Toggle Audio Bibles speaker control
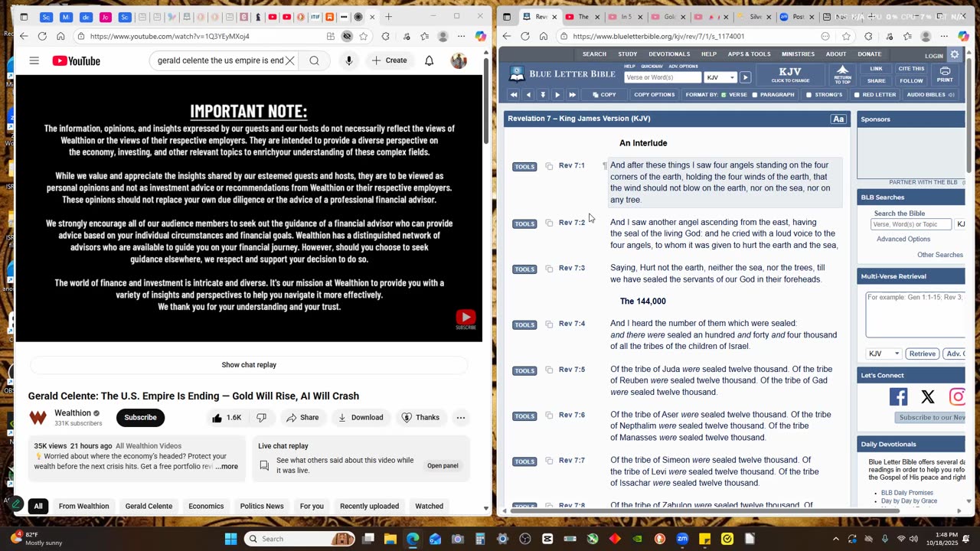The height and width of the screenshot is (551, 980). coord(952,95)
